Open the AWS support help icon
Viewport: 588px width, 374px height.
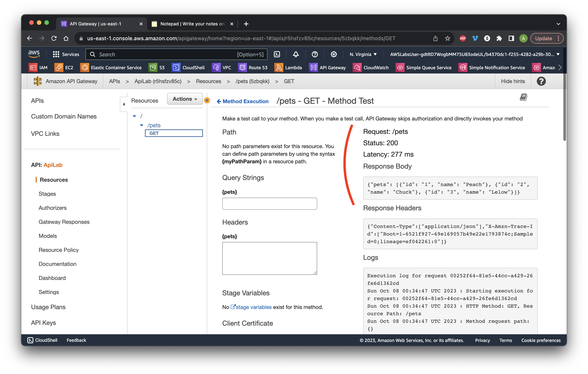pos(315,54)
